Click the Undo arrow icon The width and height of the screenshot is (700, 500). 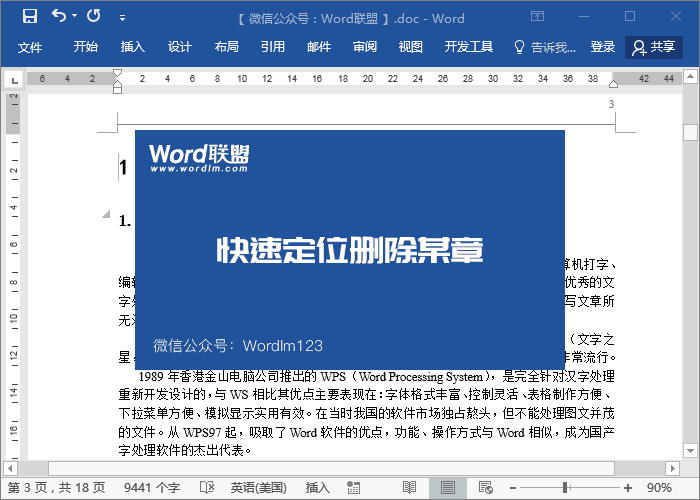(58, 16)
